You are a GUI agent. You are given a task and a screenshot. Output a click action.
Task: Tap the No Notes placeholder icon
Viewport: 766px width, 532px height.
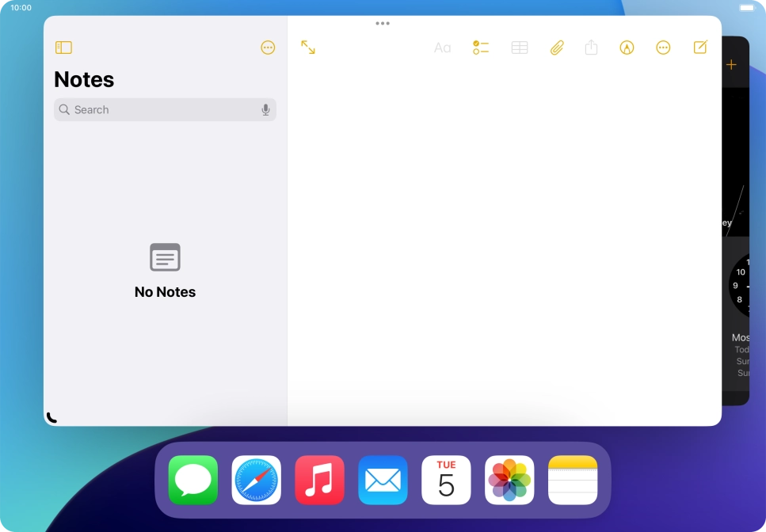point(165,257)
